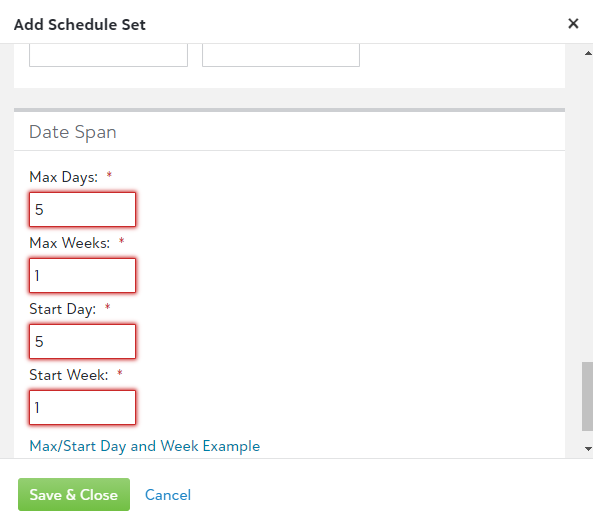Click the Max Weeks label

tap(70, 243)
